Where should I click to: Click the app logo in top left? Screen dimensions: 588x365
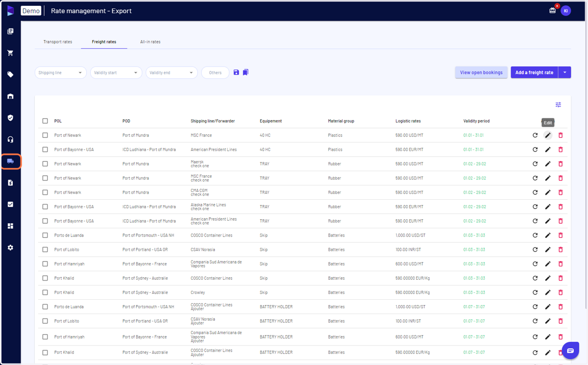[10, 11]
